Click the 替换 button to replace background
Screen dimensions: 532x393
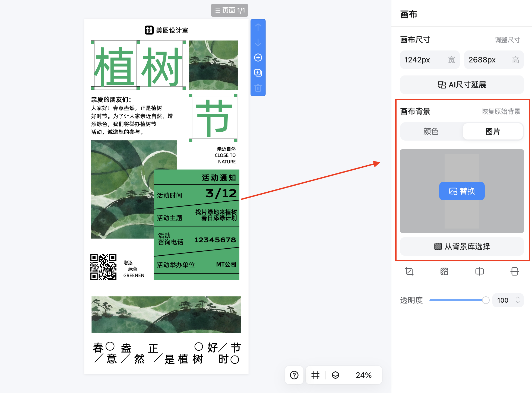pos(461,191)
